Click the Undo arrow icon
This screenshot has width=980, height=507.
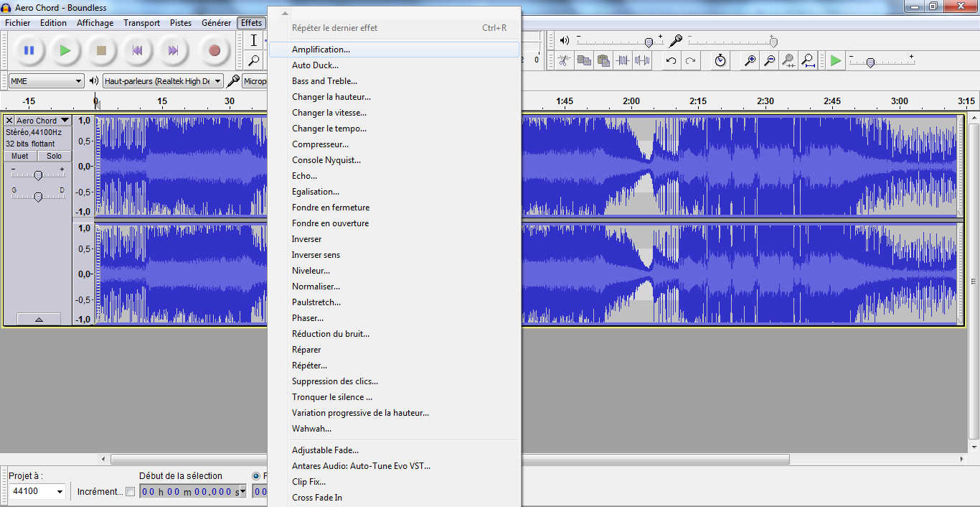(670, 60)
